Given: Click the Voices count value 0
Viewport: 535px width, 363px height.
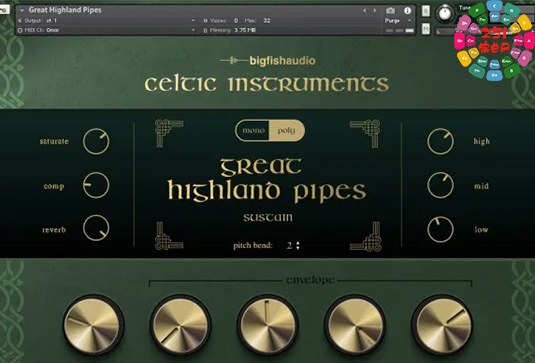Looking at the screenshot, I should point(236,20).
